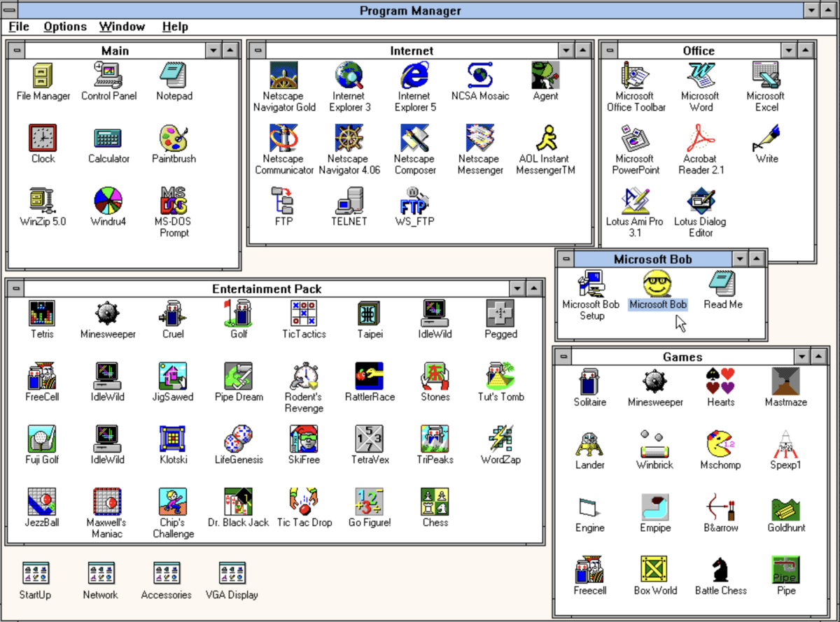840x622 pixels.
Task: Start the Paintbrush program
Action: (174, 139)
